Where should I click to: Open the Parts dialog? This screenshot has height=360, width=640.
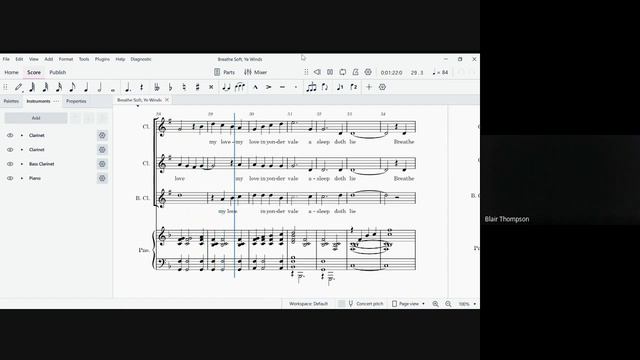[x=224, y=72]
